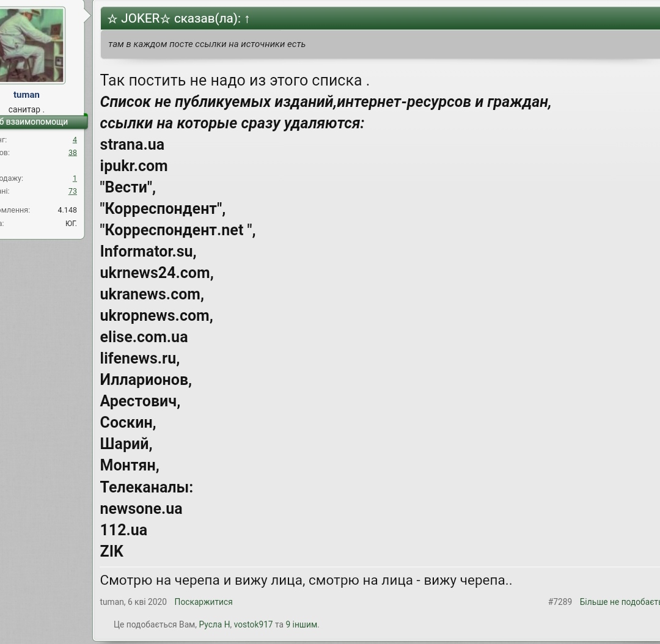Screen dimensions: 660x644
Task: Click the sale count 1
Action: (x=75, y=178)
